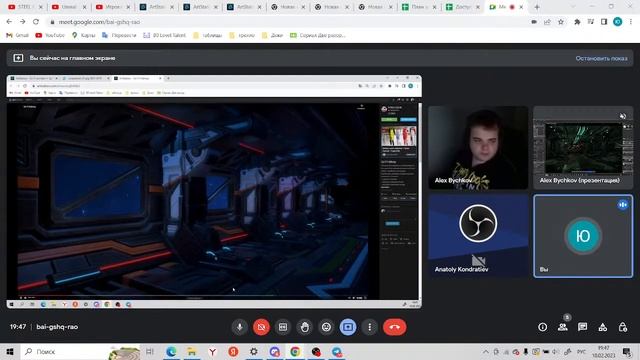This screenshot has width=640, height=360.
Task: Open File Explorer from the taskbar
Action: pyautogui.click(x=191, y=351)
